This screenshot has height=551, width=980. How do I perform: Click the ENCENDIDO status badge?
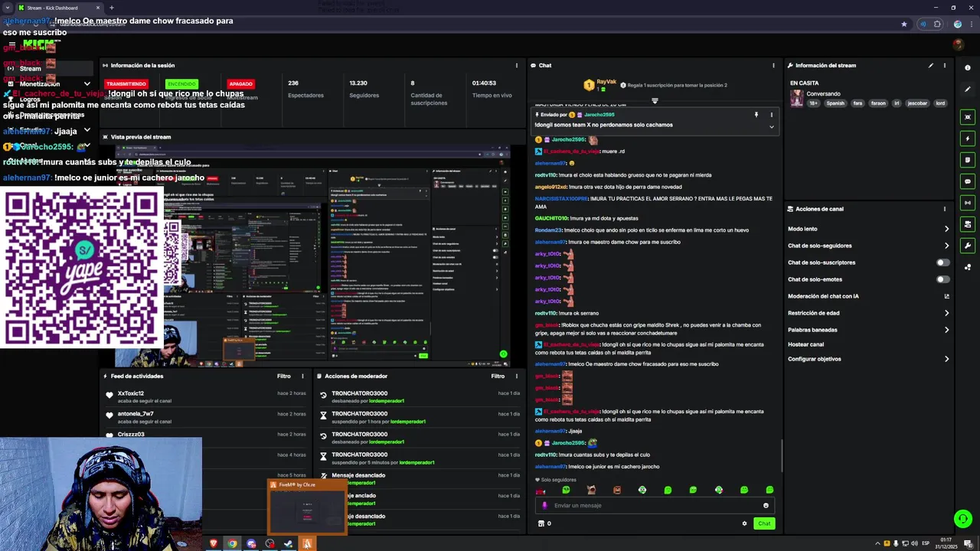(182, 83)
